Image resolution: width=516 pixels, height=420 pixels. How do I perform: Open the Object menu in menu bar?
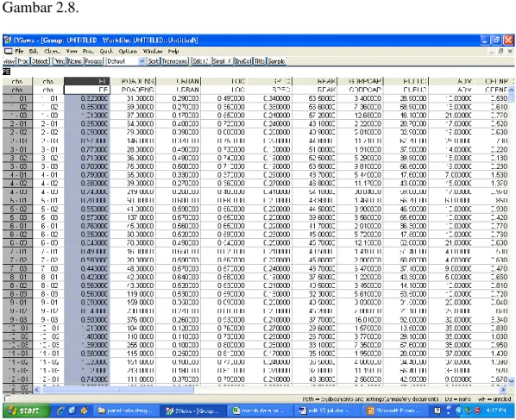pos(52,51)
